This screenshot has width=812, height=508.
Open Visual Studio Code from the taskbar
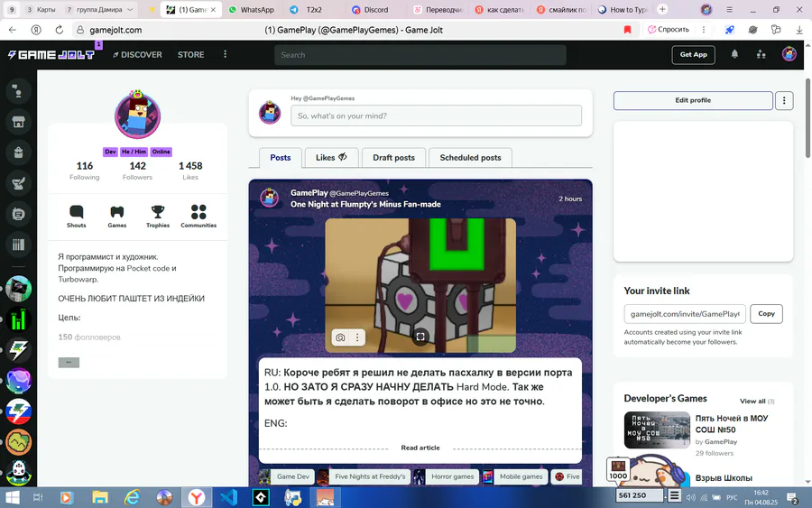(228, 497)
